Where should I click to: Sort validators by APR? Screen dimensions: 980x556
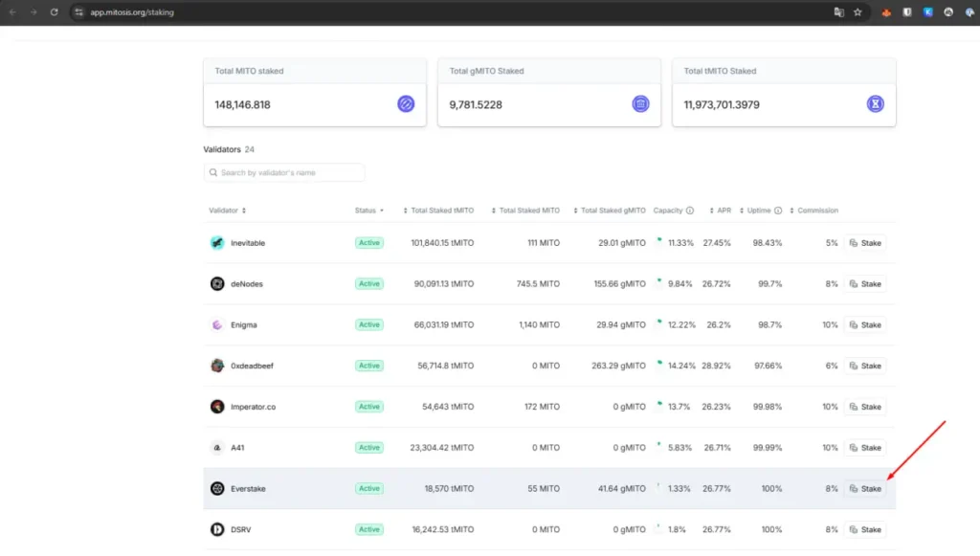click(x=720, y=211)
